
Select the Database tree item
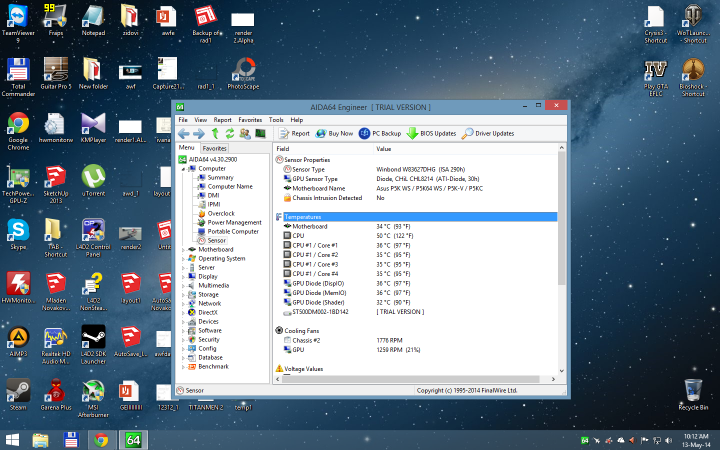tap(210, 358)
